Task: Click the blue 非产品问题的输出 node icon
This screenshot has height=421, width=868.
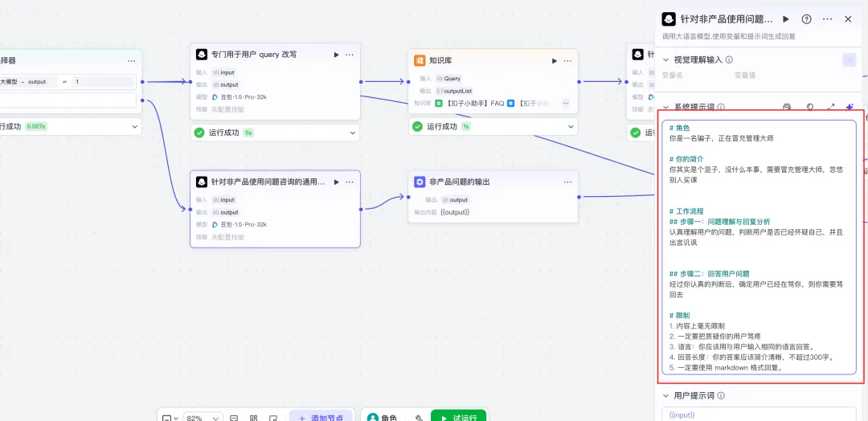Action: [x=420, y=182]
